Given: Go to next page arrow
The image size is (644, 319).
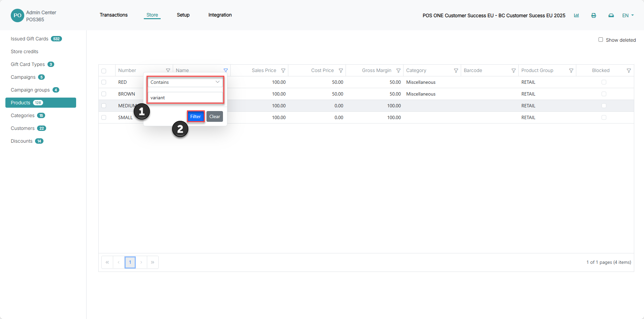Looking at the screenshot, I should [x=141, y=262].
